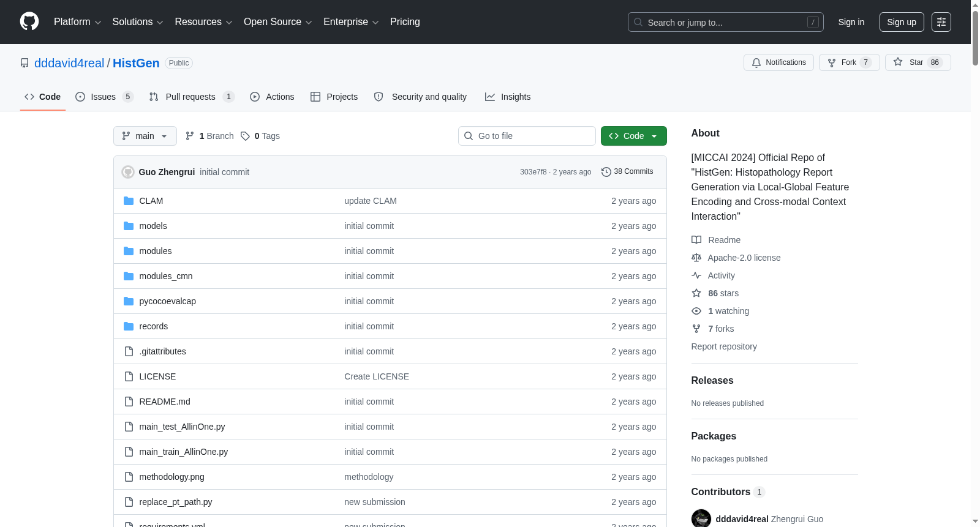Open the 'Create LICENSE' commit message

pyautogui.click(x=377, y=376)
